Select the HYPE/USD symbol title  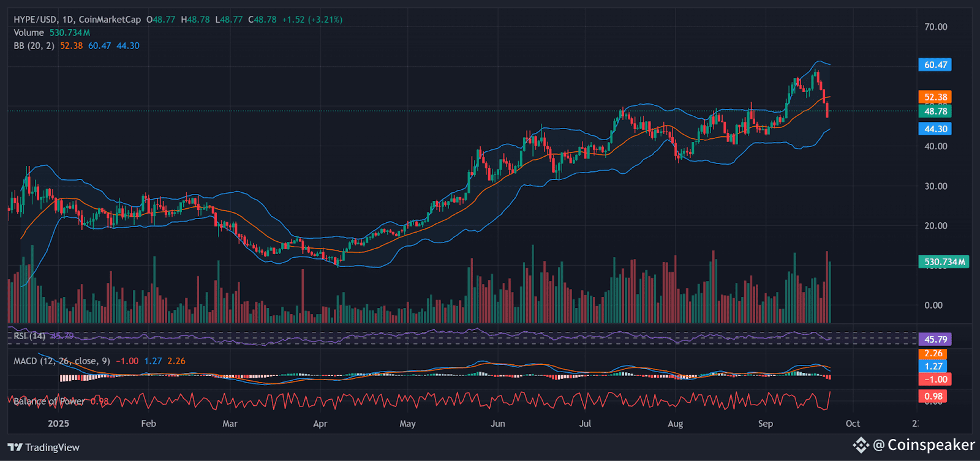36,20
